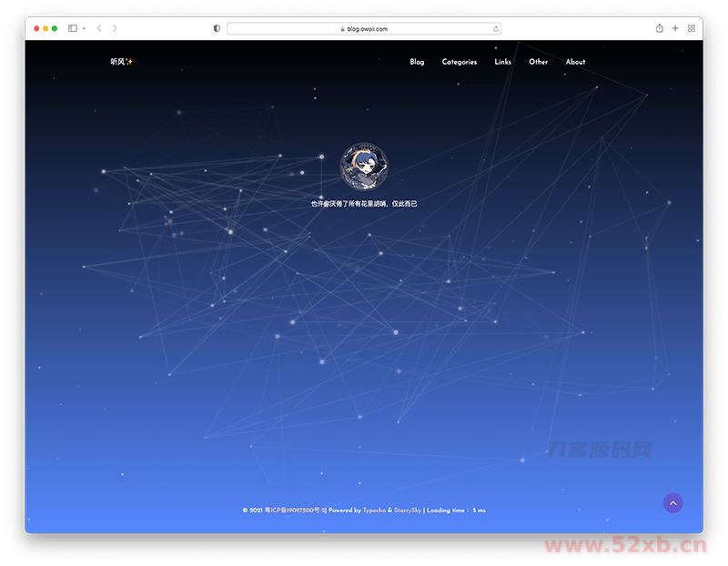
Task: Open the About page from navigation
Action: pos(575,62)
